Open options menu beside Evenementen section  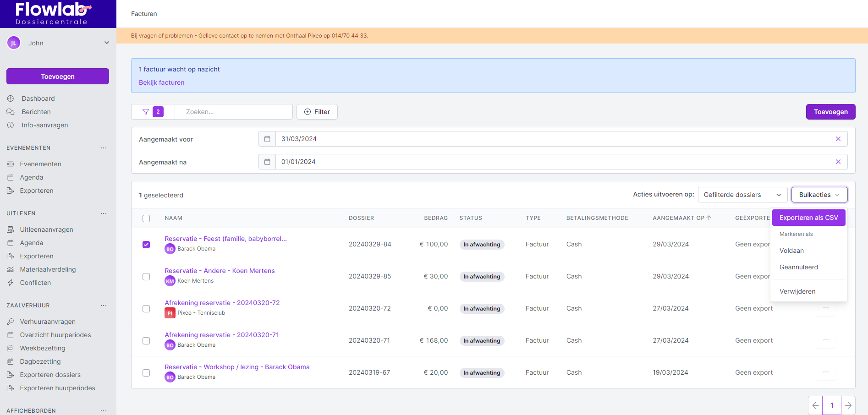click(x=104, y=148)
